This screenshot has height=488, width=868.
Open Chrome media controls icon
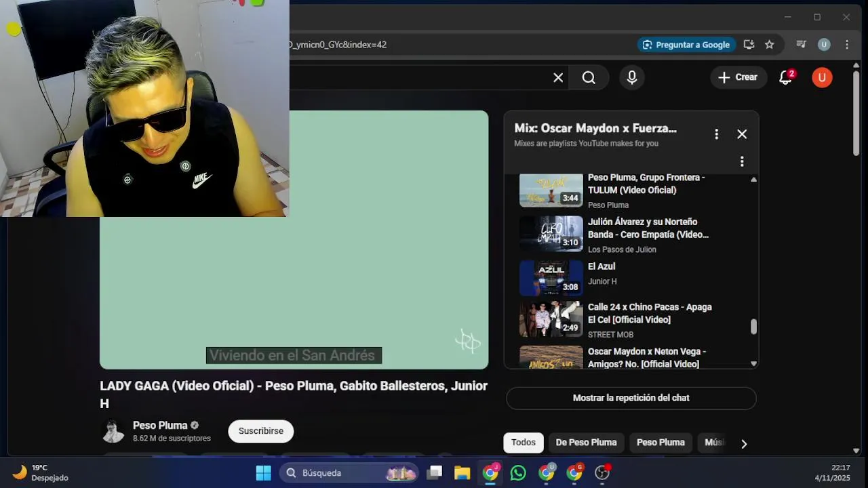(x=801, y=45)
